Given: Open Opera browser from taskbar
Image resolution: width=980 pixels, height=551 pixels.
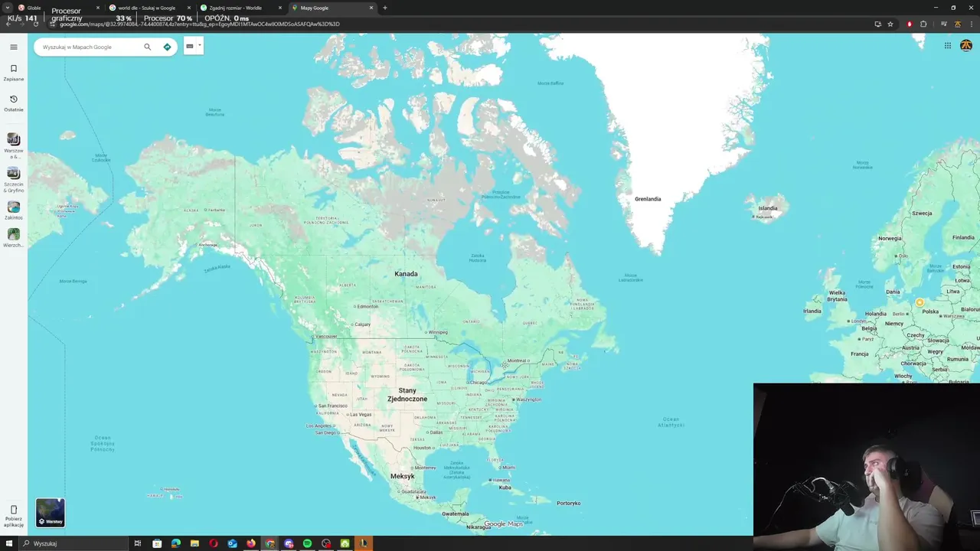Looking at the screenshot, I should [x=214, y=543].
